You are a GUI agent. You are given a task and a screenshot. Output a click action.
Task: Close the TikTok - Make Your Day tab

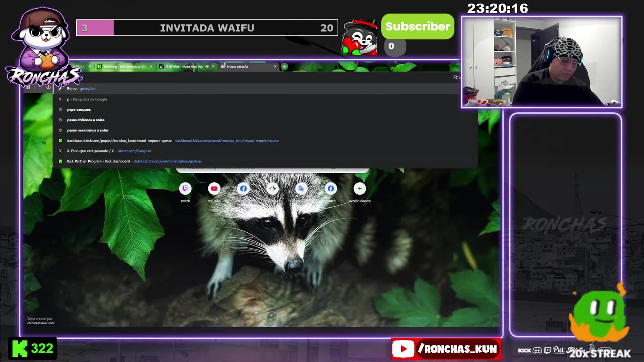point(213,66)
